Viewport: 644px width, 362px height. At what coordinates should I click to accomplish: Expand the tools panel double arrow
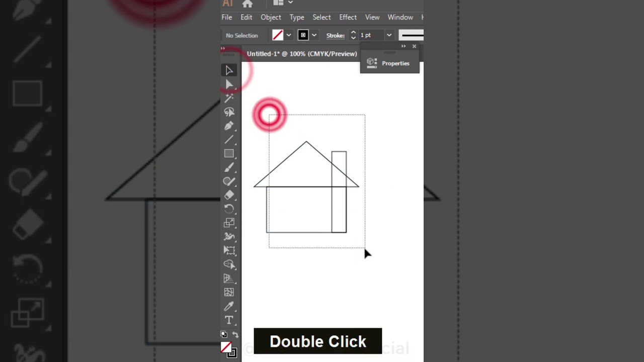(223, 48)
